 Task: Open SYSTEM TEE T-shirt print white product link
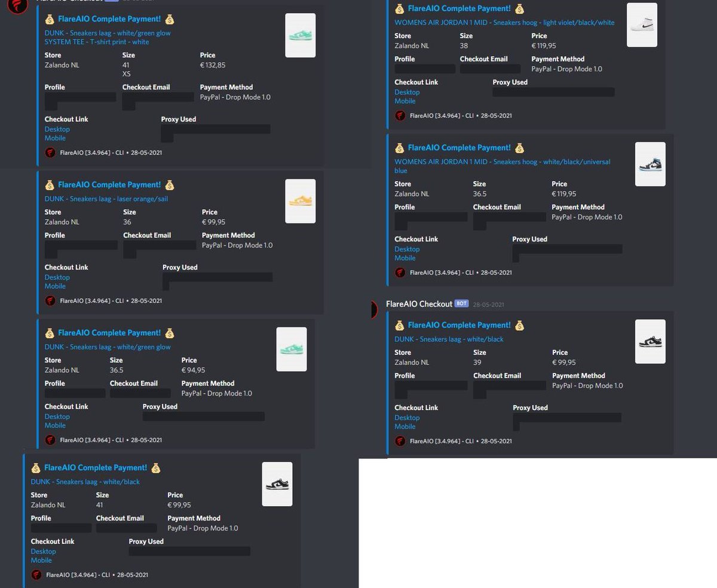tap(97, 42)
